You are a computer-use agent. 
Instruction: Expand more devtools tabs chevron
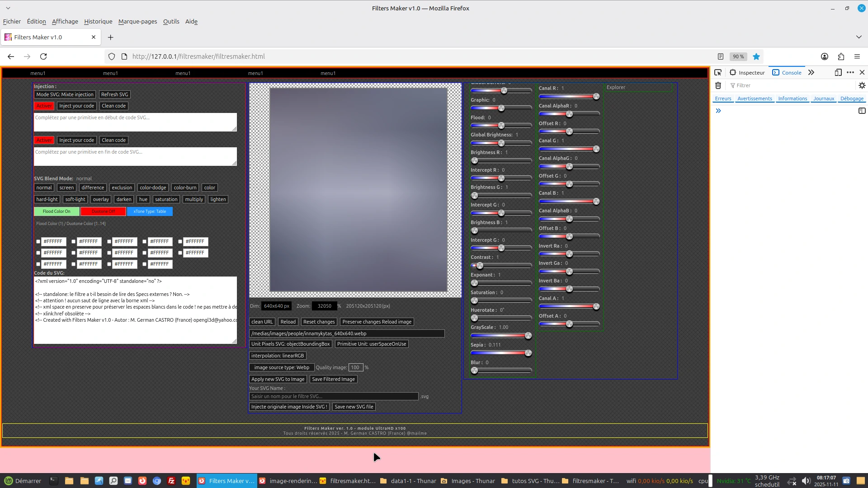coord(811,72)
